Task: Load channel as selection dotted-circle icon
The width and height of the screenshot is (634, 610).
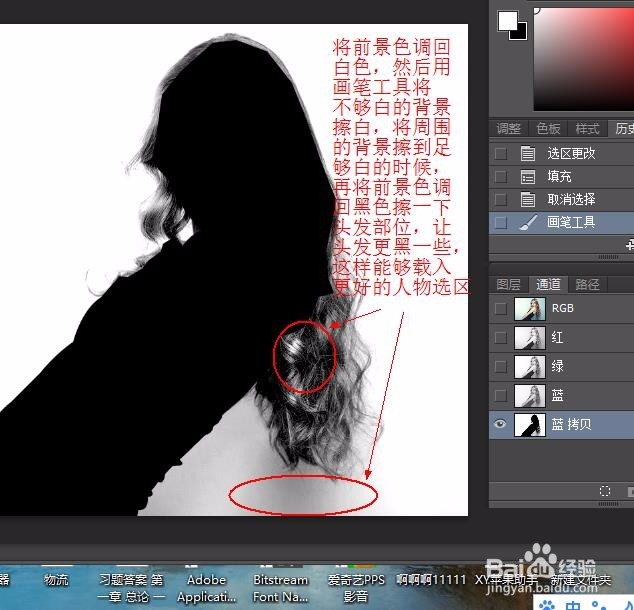Action: coord(604,491)
